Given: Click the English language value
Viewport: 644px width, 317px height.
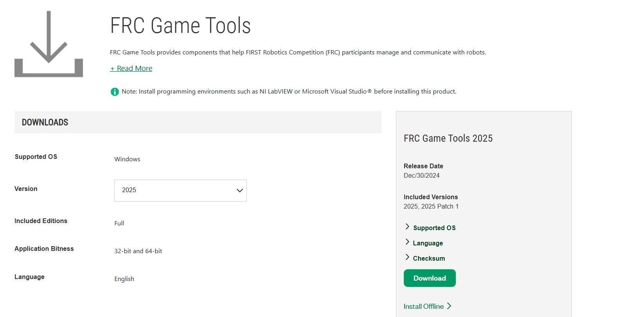Looking at the screenshot, I should [x=124, y=279].
